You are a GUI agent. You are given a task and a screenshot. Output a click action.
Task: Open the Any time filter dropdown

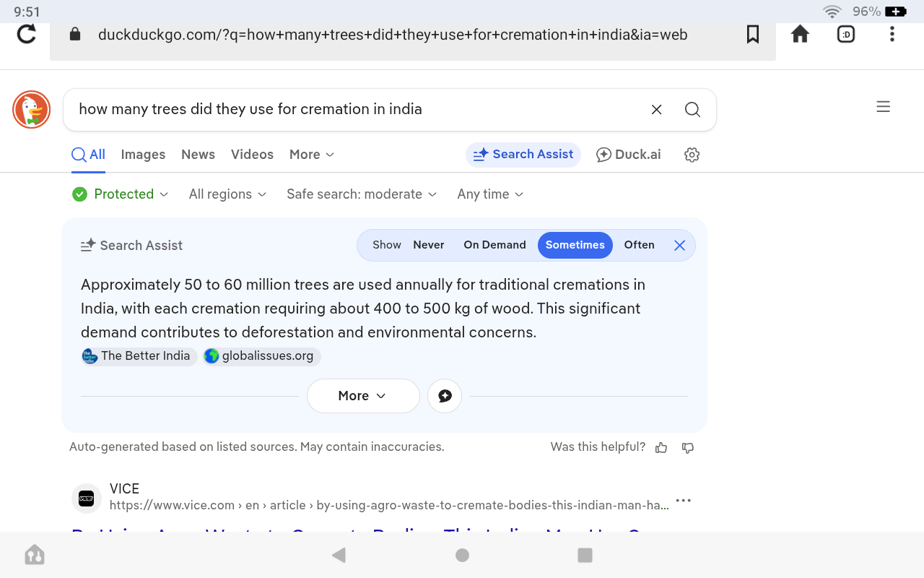pos(490,194)
